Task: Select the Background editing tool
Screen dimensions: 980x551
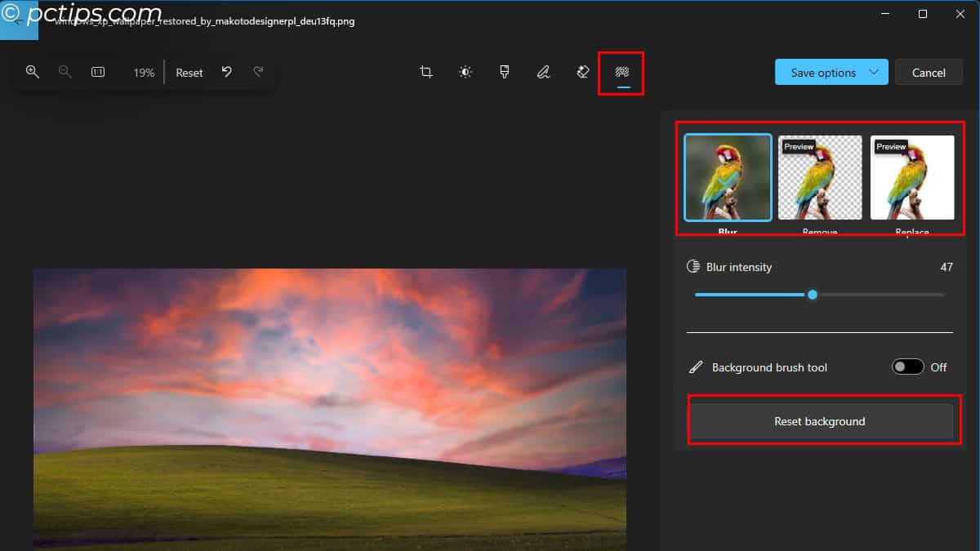Action: (x=621, y=72)
